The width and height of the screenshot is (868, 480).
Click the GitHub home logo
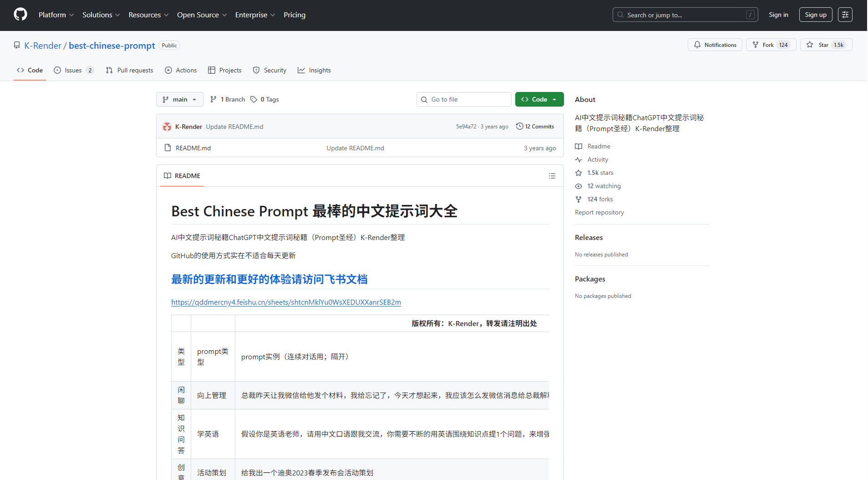tap(20, 14)
